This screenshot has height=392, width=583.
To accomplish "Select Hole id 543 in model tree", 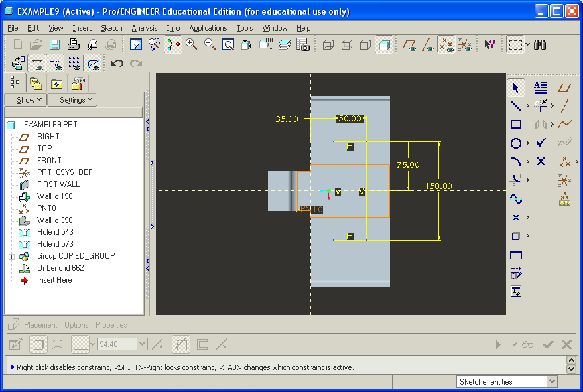I will pos(55,232).
